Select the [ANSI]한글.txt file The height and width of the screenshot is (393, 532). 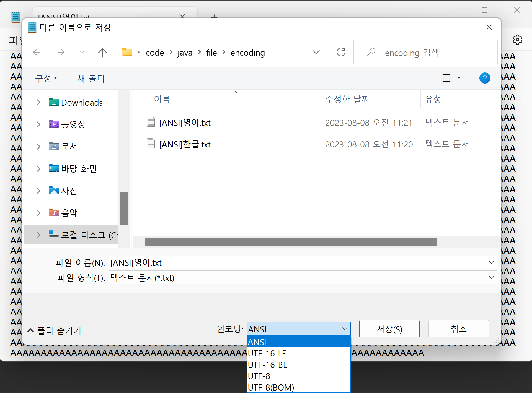(185, 144)
